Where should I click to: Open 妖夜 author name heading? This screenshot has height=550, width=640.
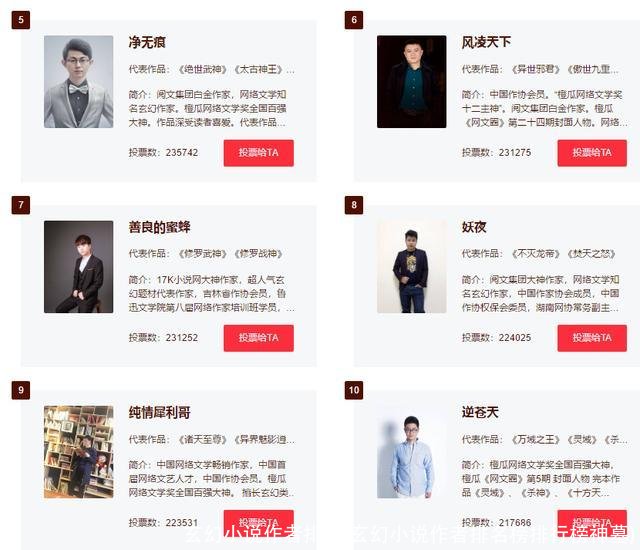(474, 227)
